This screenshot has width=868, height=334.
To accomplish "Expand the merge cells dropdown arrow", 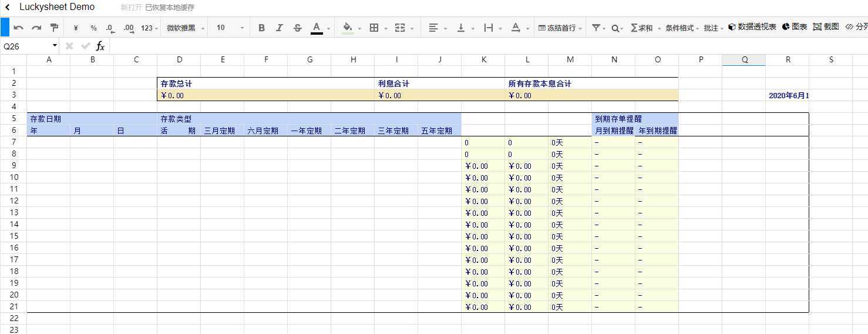I will (412, 28).
